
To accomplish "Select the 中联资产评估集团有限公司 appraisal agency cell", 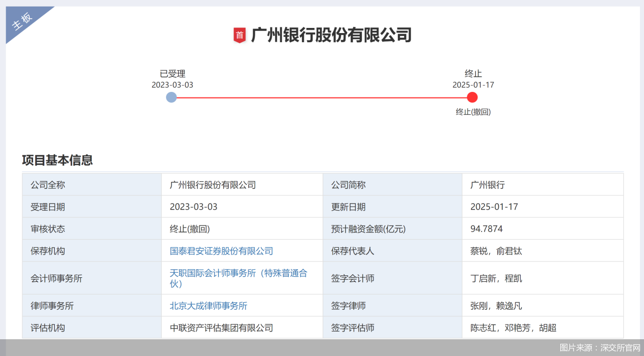I will coord(222,328).
